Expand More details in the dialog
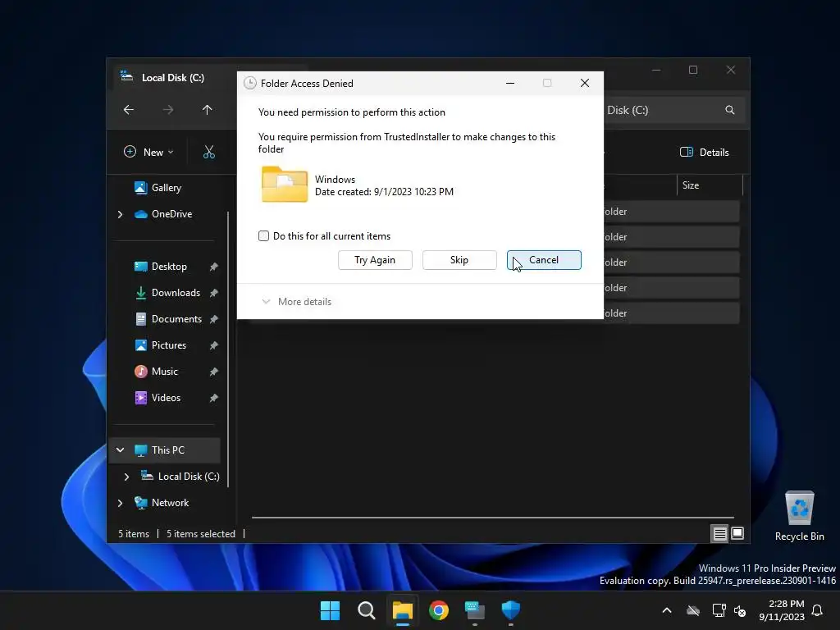 (x=296, y=302)
